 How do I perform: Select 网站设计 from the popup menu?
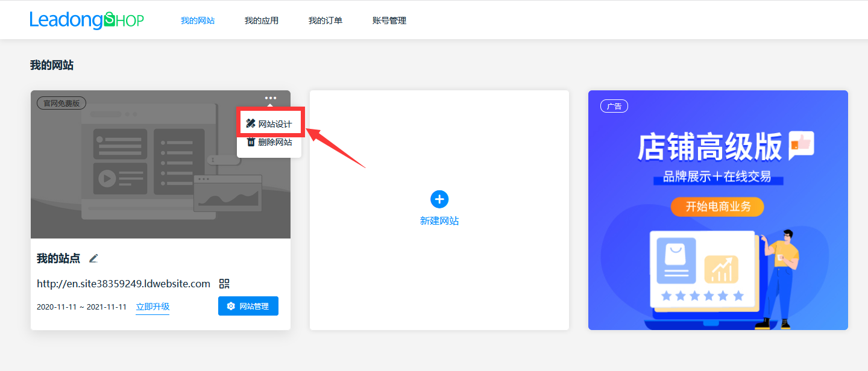(x=275, y=124)
